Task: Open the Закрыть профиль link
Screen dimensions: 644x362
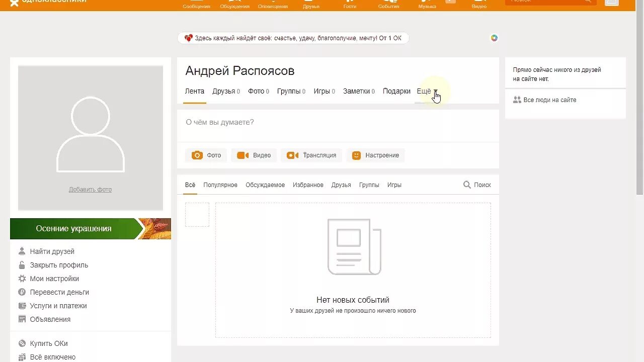Action: [x=59, y=265]
